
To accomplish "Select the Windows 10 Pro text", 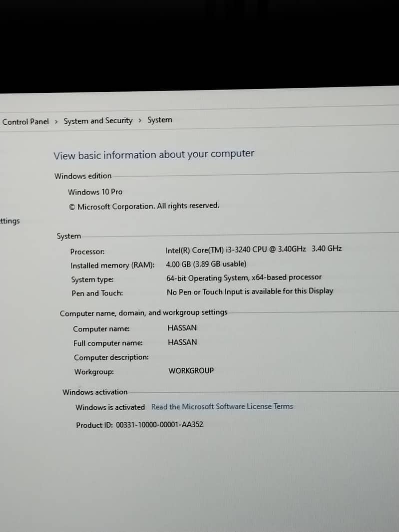I will pyautogui.click(x=95, y=192).
